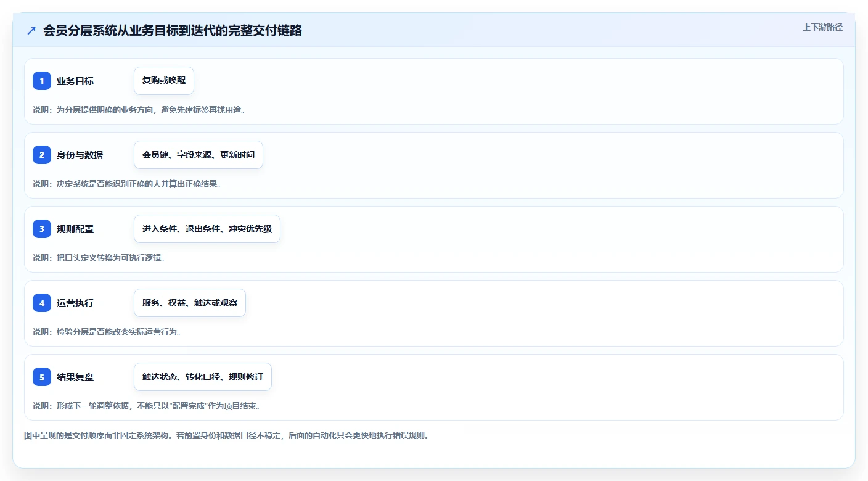This screenshot has width=868, height=481.
Task: Select the 会员键、字段来源、更新时间 chip
Action: click(x=199, y=155)
